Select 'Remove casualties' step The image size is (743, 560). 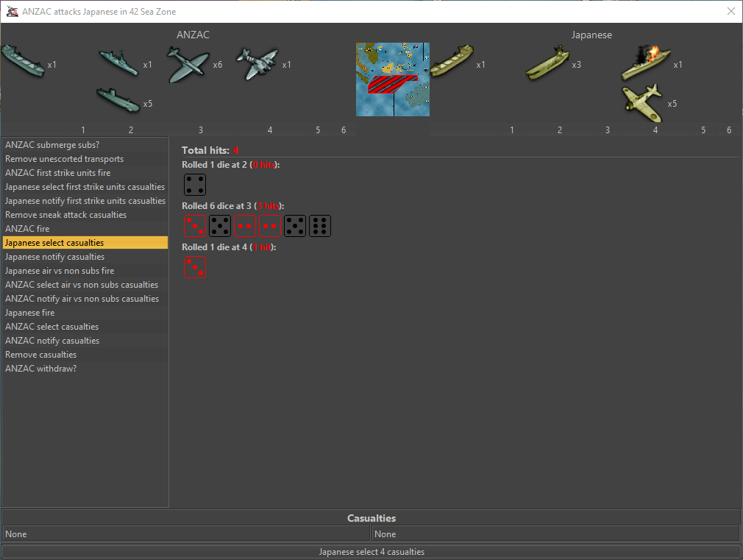(85, 355)
